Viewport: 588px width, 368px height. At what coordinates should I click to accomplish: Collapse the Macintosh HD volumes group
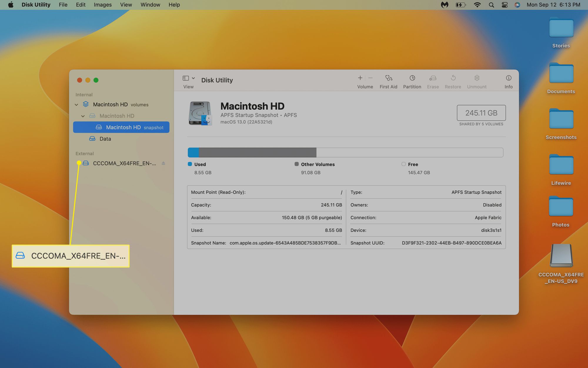[76, 105]
